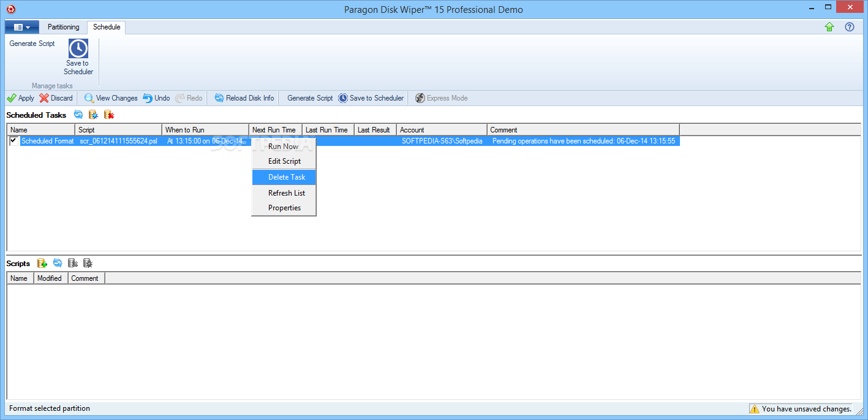The height and width of the screenshot is (420, 868).
Task: Click the Express Mode toolbar button
Action: (441, 98)
